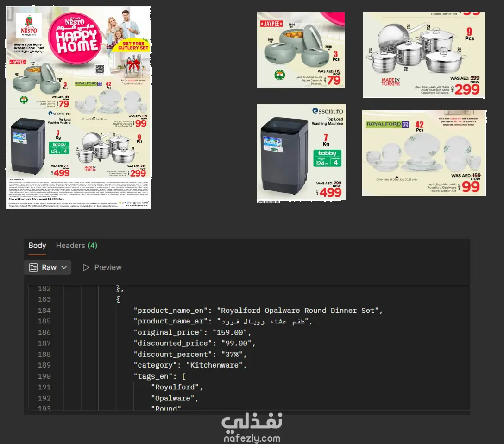The height and width of the screenshot is (444, 504).
Task: Open the full Nesto Happy Home flyer thumbnail
Action: coord(78,108)
